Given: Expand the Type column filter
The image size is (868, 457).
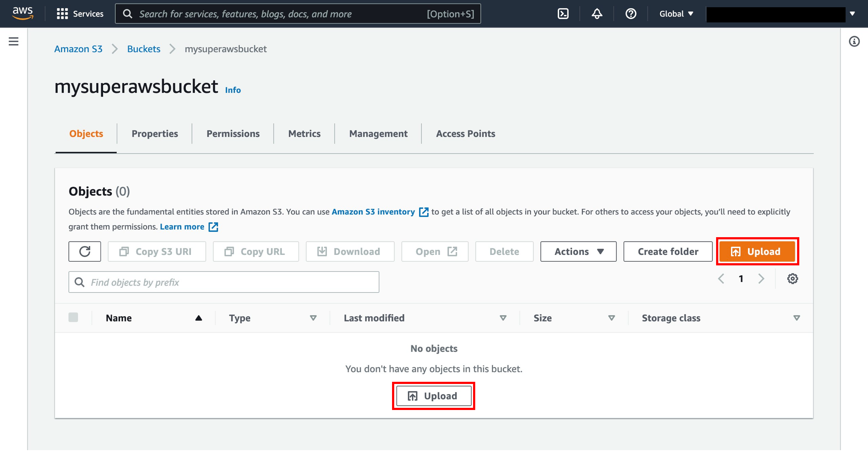Looking at the screenshot, I should click(x=314, y=318).
